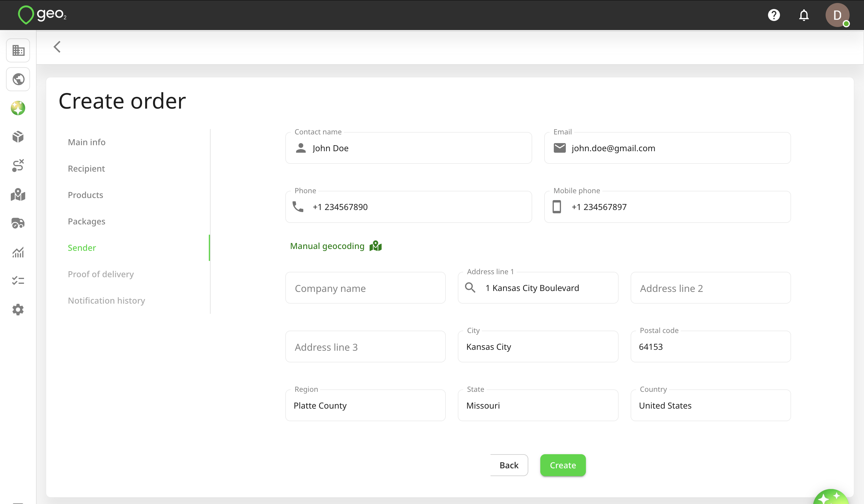Open the routes sidebar icon
Screen dimensions: 864x504
(x=18, y=166)
